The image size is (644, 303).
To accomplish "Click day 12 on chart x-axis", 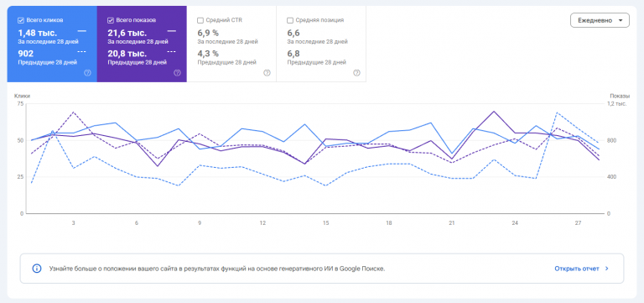I will [x=262, y=222].
